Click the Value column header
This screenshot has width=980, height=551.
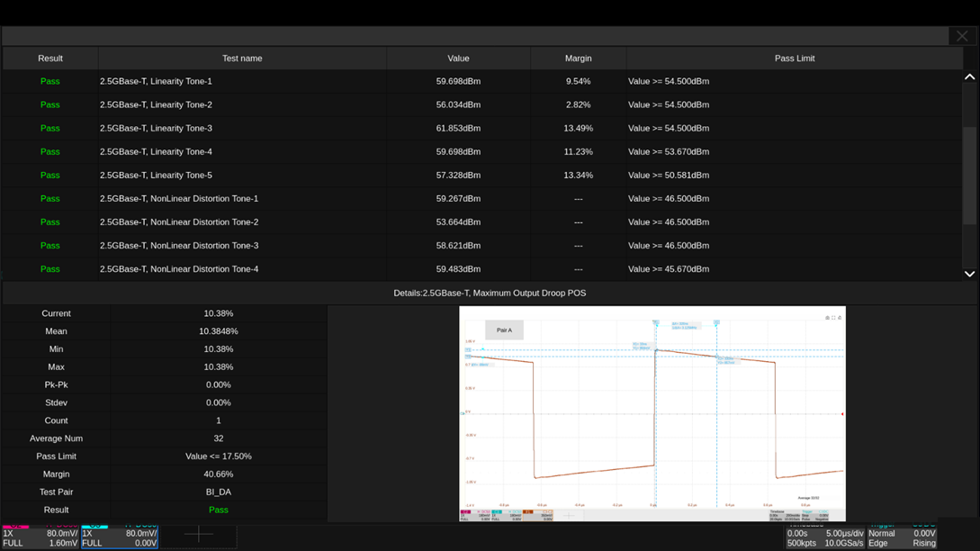point(458,59)
